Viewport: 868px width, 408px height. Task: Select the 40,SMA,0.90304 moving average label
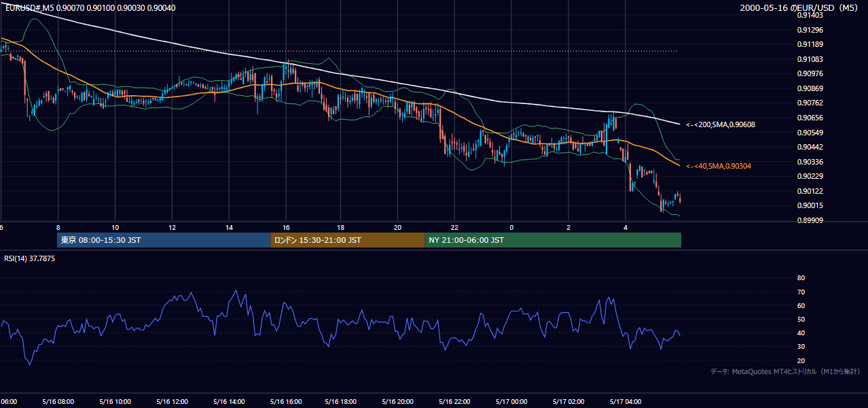(x=718, y=166)
